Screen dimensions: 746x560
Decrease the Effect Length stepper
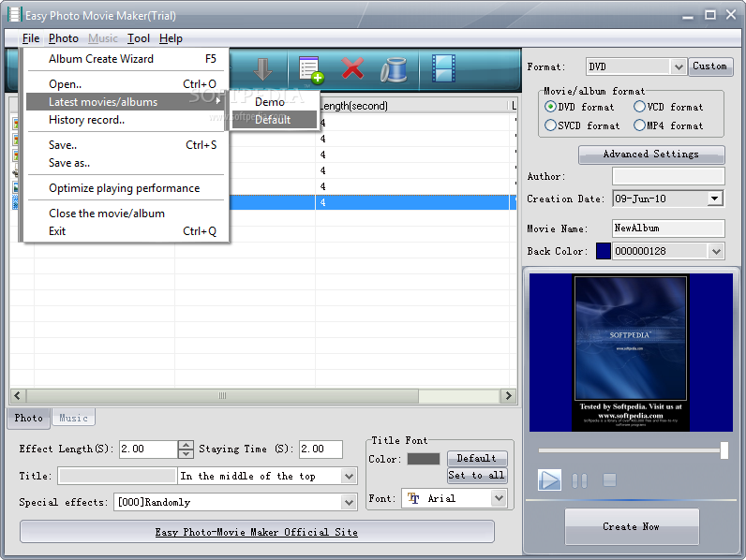pyautogui.click(x=185, y=453)
